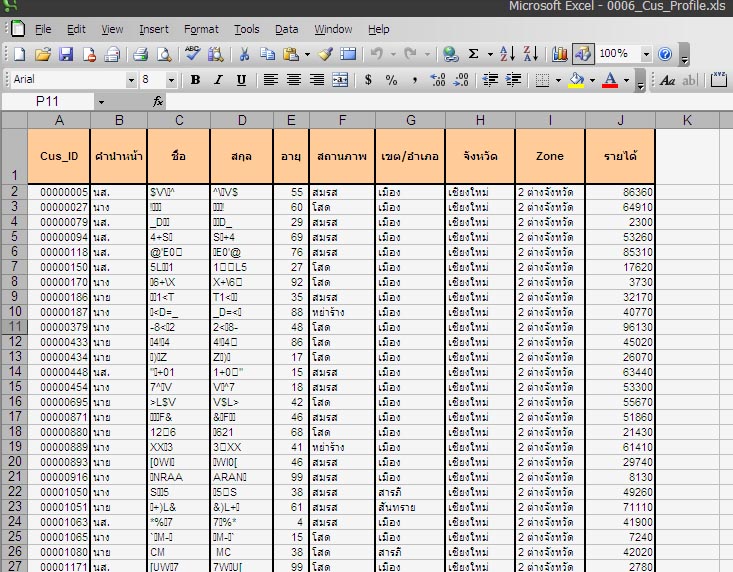733x572 pixels.
Task: Copy selection using Copy icon
Action: click(x=267, y=54)
